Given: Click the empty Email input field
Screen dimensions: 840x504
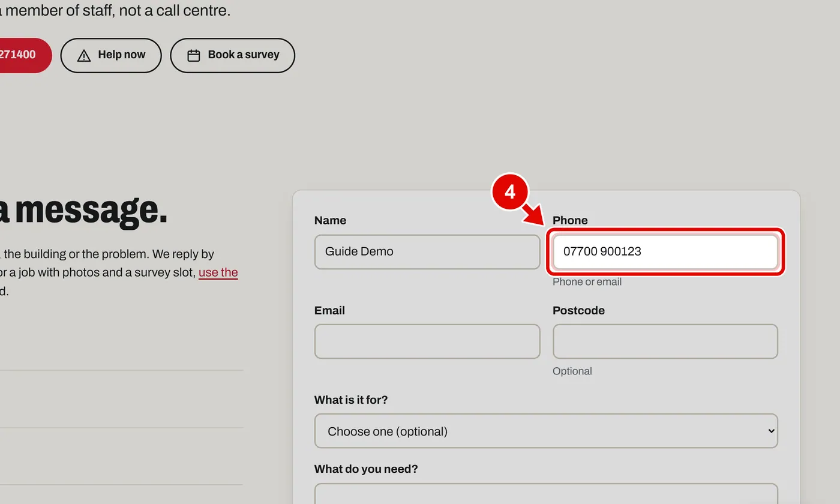Looking at the screenshot, I should (427, 341).
